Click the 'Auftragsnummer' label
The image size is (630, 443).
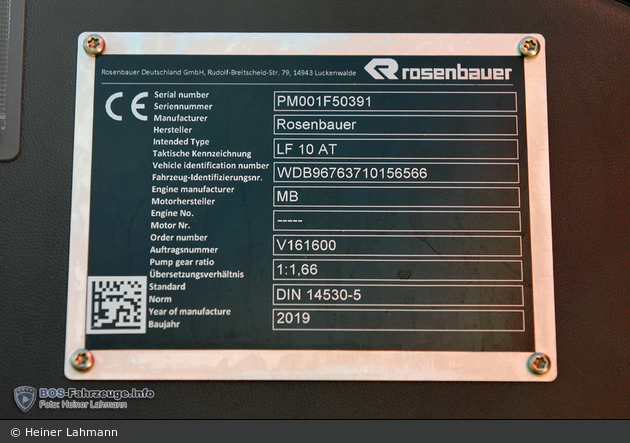pos(184,250)
